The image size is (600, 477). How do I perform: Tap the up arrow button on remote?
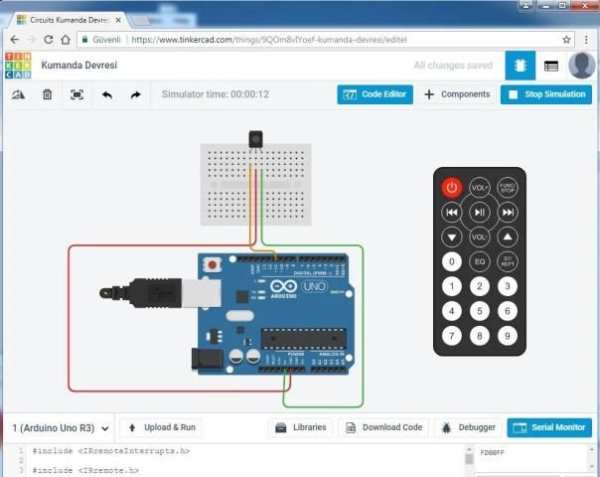point(507,237)
